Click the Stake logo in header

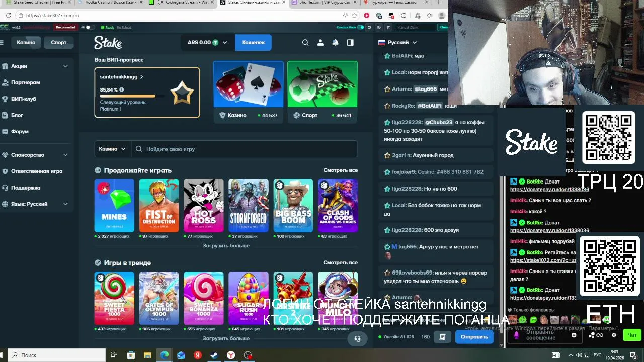[108, 43]
